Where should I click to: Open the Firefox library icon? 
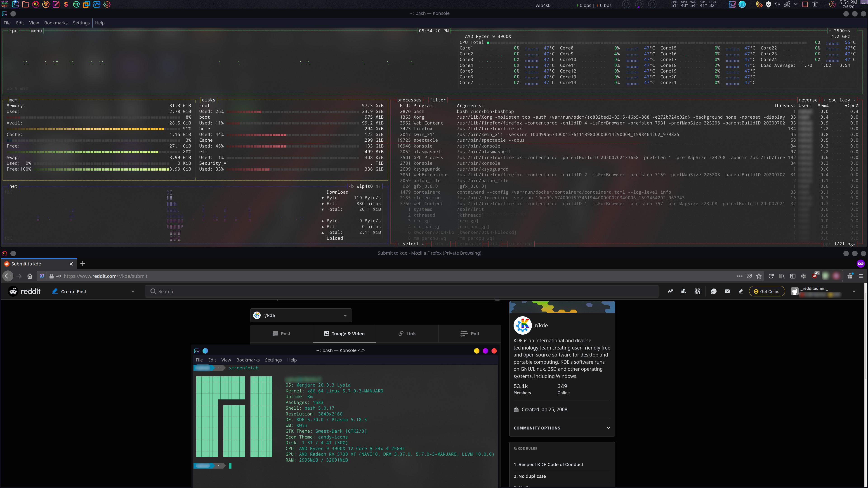pyautogui.click(x=782, y=276)
